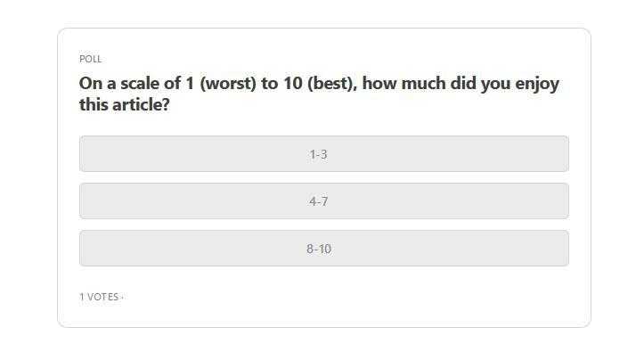Image resolution: width=644 pixels, height=352 pixels.
Task: Click the dot separator after 1 VOTES
Action: click(122, 297)
